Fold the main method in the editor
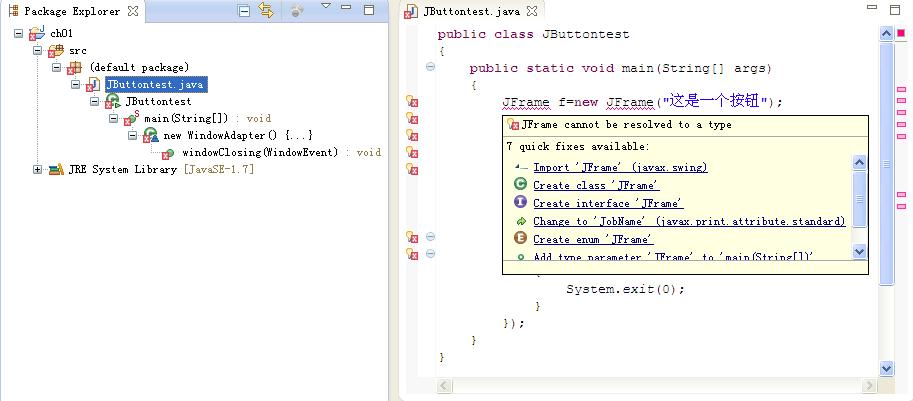 [430, 67]
